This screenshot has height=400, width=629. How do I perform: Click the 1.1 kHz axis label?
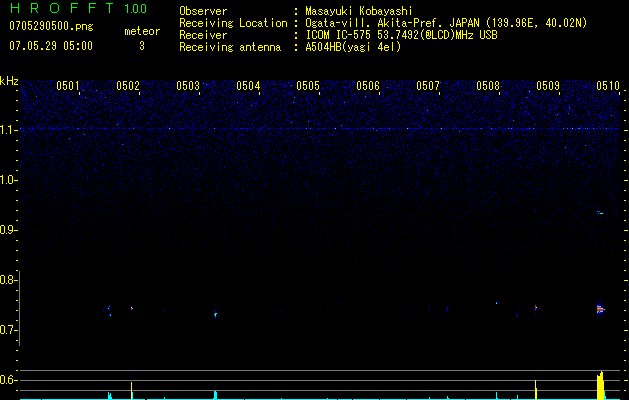[7, 130]
